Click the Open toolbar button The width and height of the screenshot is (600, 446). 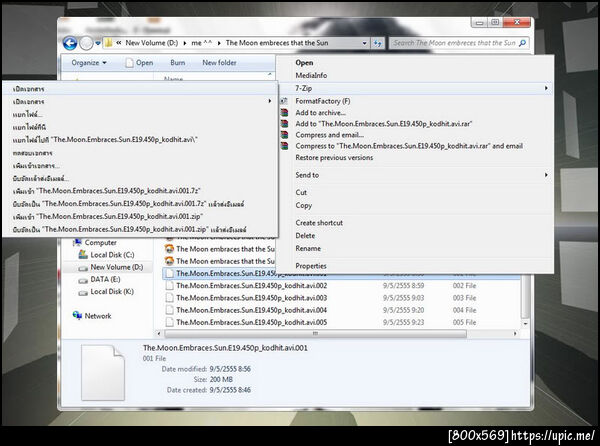[x=140, y=63]
